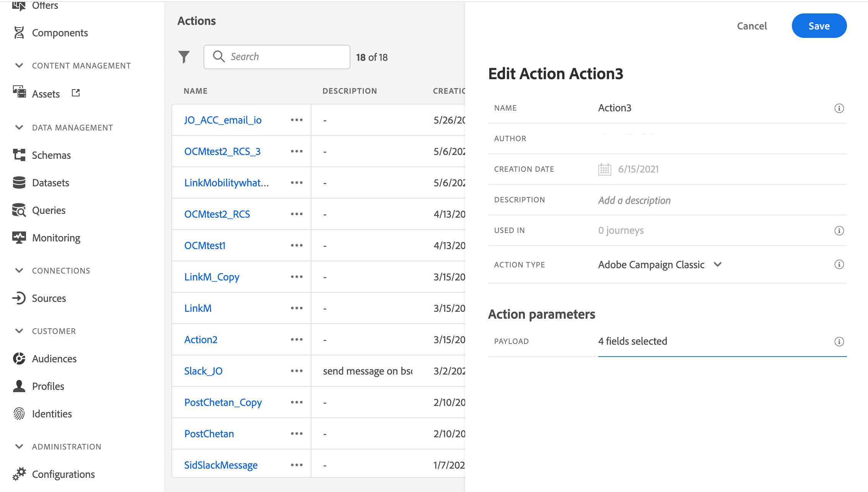
Task: Click the Queries sidebar icon
Action: [19, 210]
